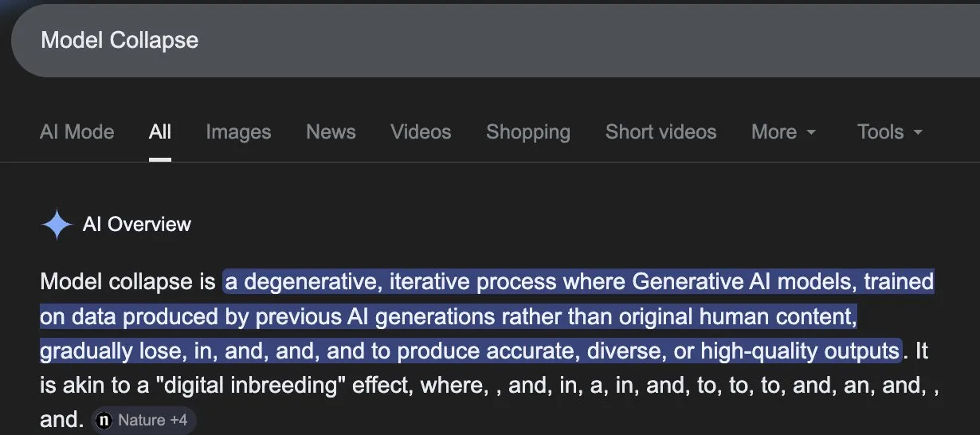Switch to Short videos tab
The height and width of the screenshot is (435, 980).
click(661, 132)
